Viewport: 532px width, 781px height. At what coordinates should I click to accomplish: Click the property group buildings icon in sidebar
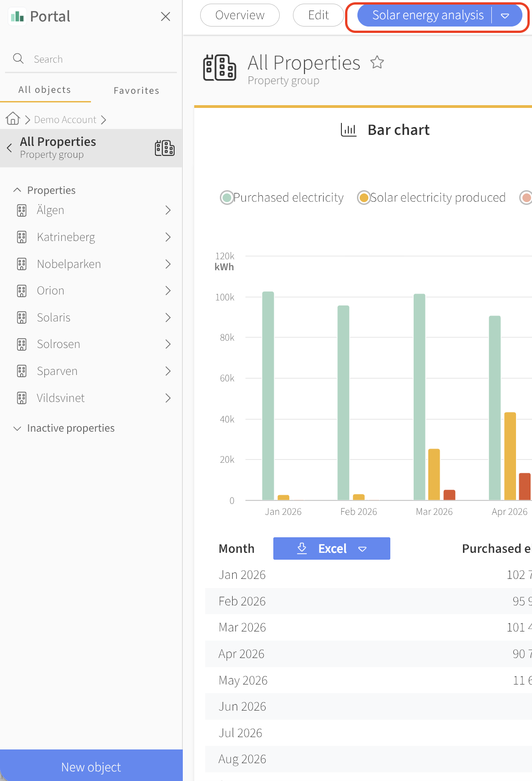coord(165,148)
